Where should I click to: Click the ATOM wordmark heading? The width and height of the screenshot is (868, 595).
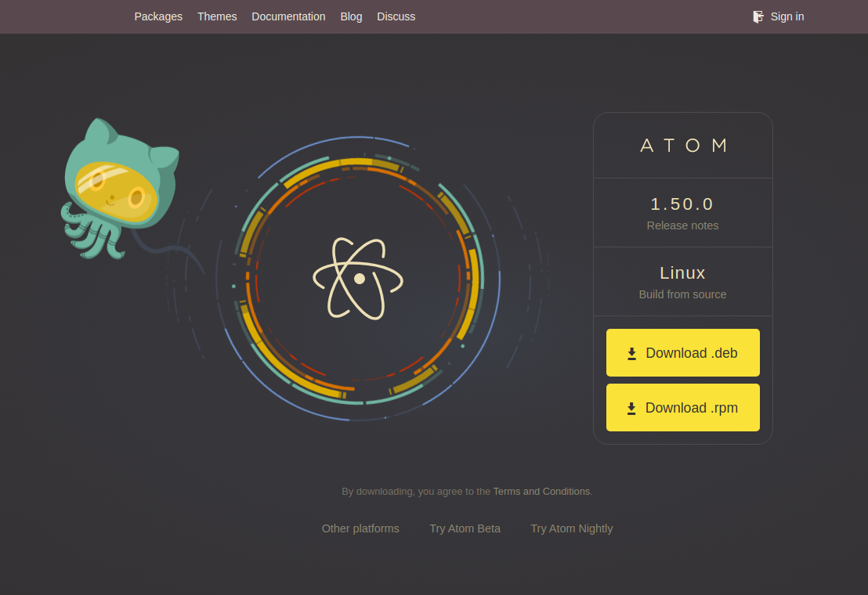[682, 145]
